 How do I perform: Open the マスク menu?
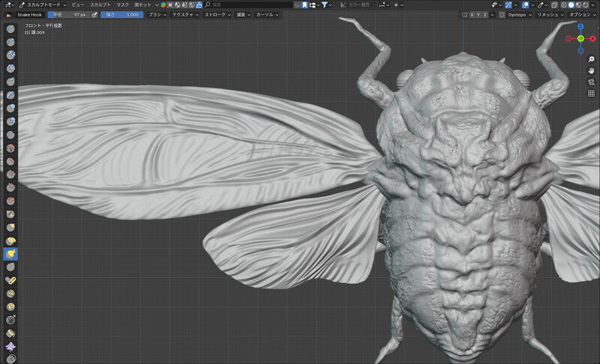(122, 4)
